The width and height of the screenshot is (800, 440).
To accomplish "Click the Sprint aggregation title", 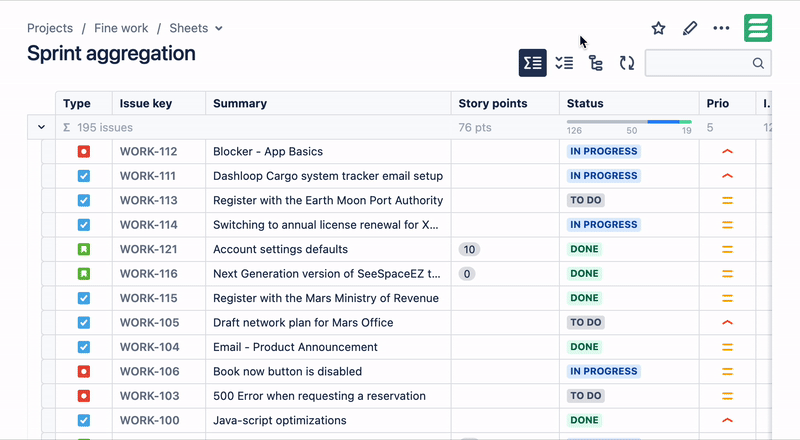I will coord(111,54).
